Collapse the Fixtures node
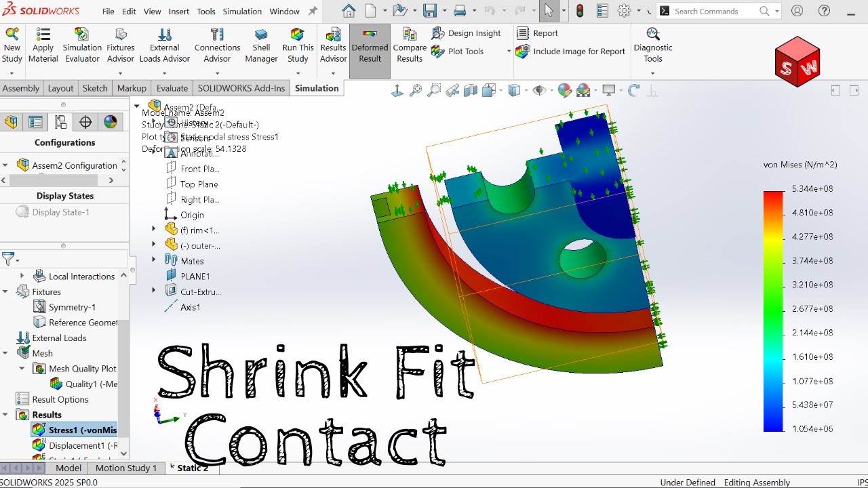868x488 pixels. (x=5, y=291)
